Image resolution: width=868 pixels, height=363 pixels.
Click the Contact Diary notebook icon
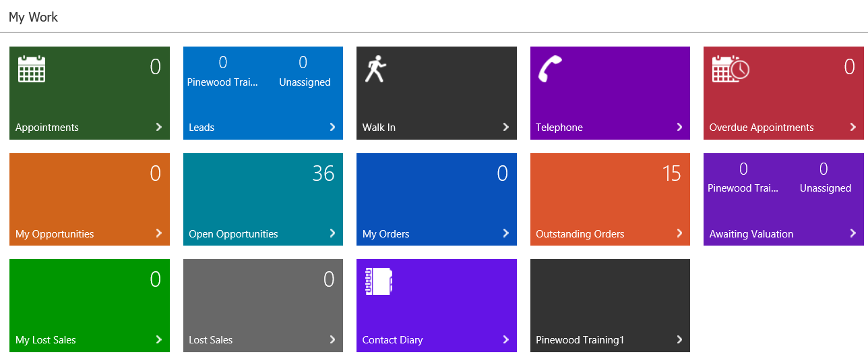[378, 282]
